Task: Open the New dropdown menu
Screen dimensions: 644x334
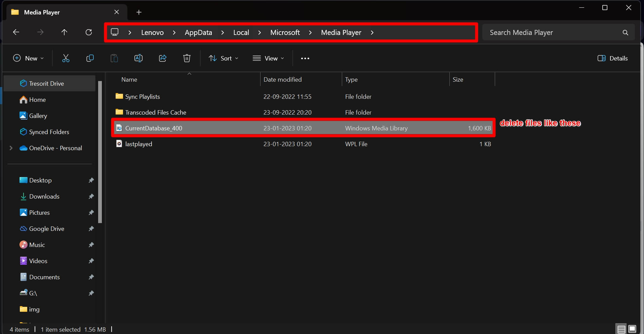Action: click(28, 58)
